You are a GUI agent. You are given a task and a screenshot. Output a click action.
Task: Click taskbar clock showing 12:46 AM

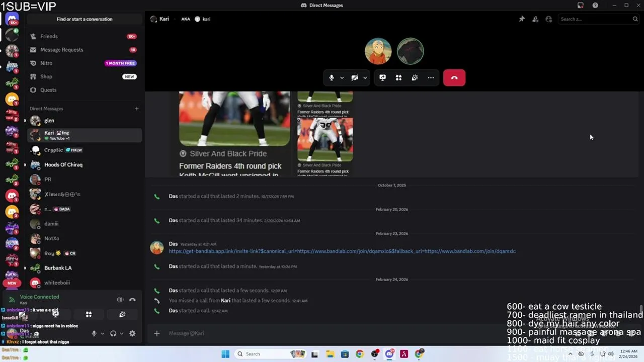629,354
